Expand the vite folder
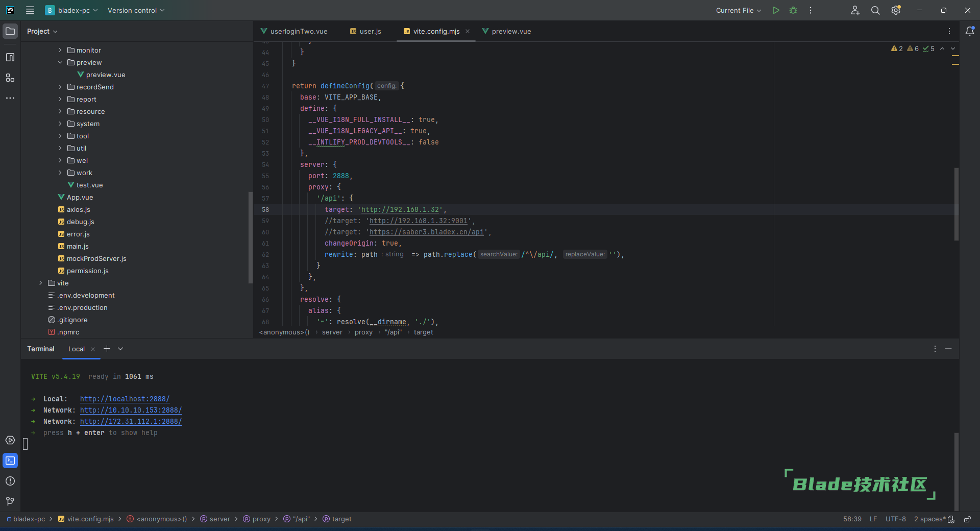 (40, 283)
